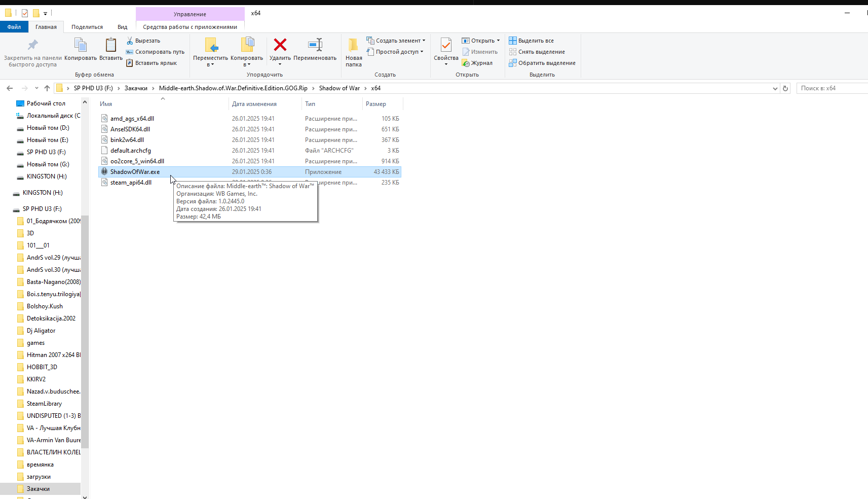Switch to the Поделиться ribbon tab
The width and height of the screenshot is (868, 499).
(x=87, y=27)
